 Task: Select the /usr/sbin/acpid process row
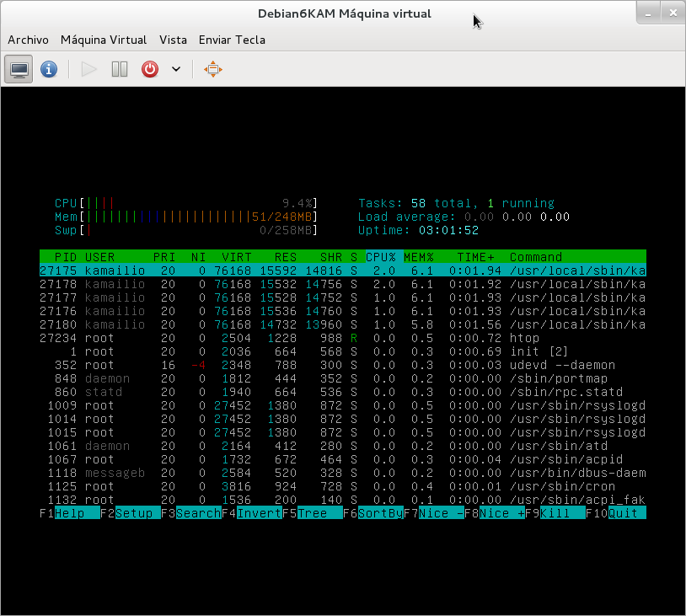pos(342,459)
